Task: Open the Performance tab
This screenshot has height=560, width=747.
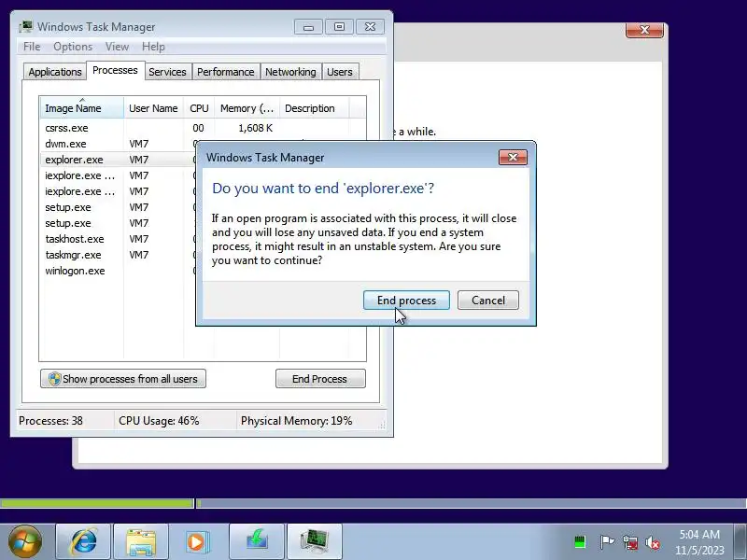Action: tap(226, 72)
